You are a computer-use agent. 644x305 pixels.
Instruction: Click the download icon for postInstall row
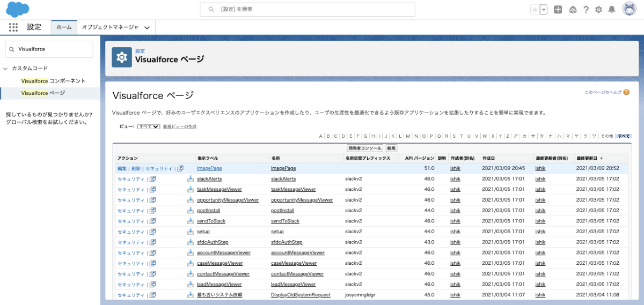click(x=191, y=211)
